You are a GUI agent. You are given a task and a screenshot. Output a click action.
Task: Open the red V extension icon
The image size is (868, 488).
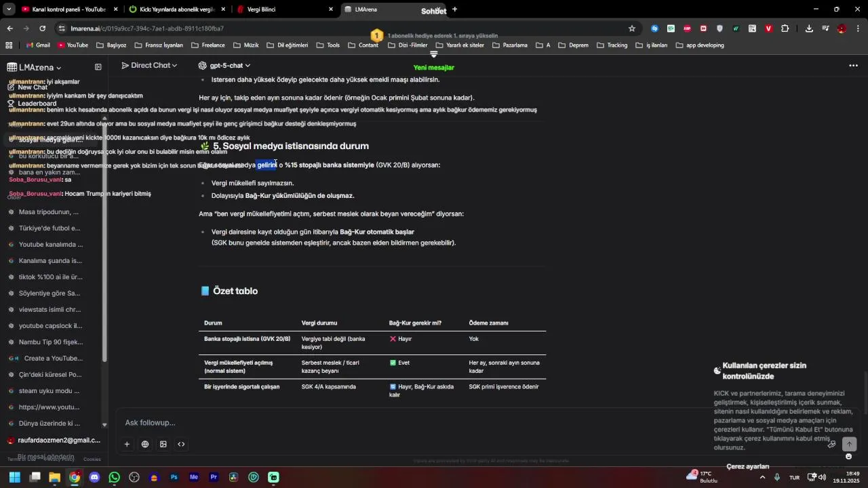tap(768, 28)
